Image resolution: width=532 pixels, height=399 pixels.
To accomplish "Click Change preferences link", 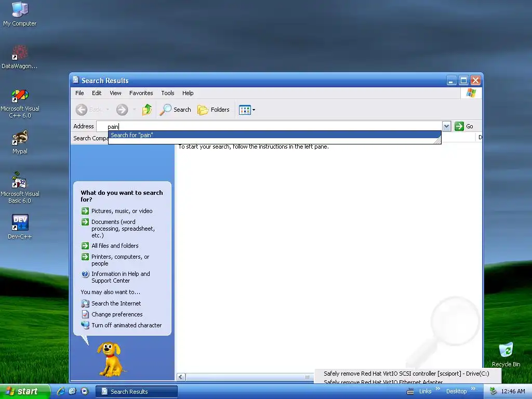I will coord(112,314).
